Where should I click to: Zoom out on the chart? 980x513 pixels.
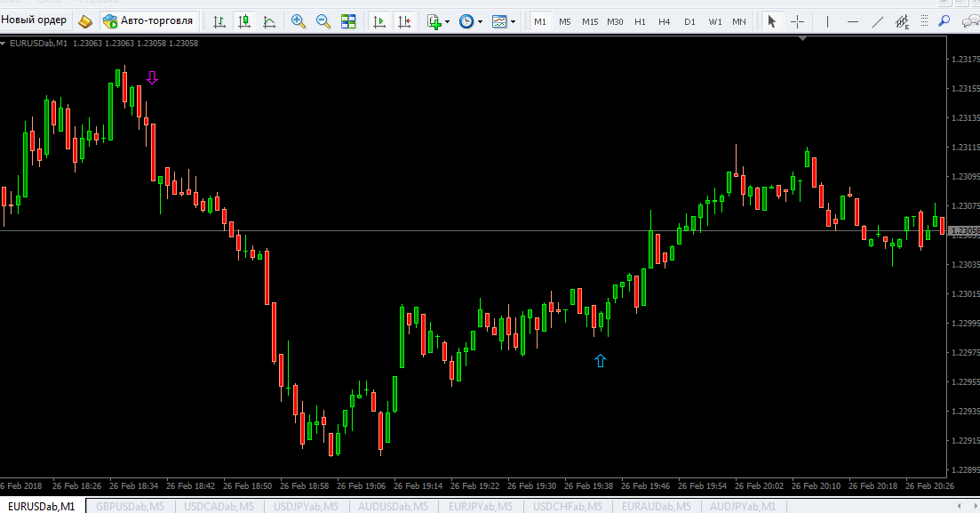[323, 21]
